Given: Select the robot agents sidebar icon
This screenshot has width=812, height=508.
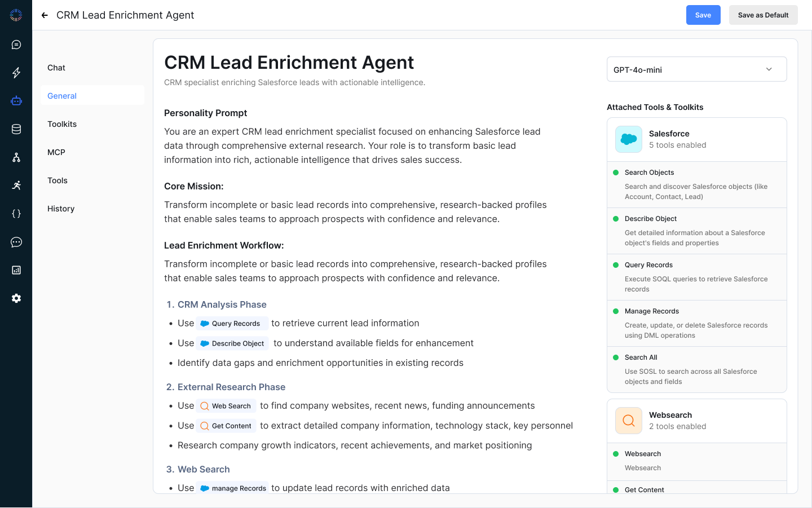Looking at the screenshot, I should click(x=16, y=101).
